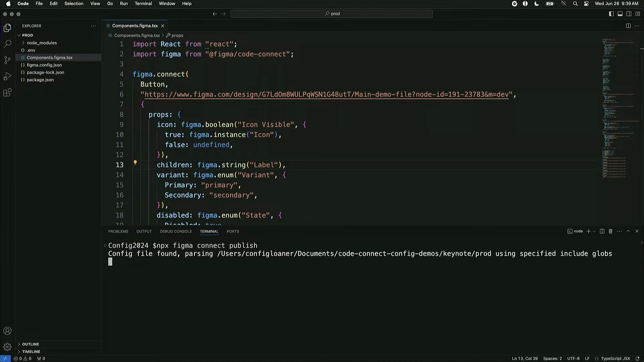Close the terminal panel
This screenshot has width=644, height=362.
(637, 231)
